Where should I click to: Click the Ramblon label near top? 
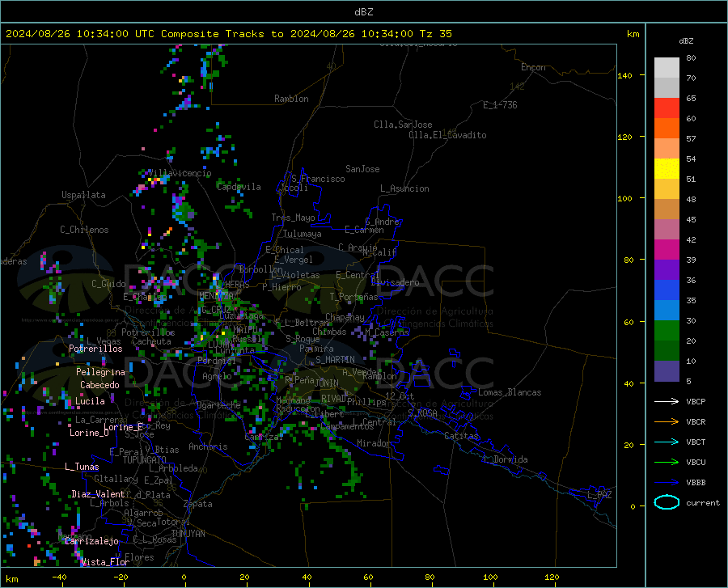tap(291, 99)
